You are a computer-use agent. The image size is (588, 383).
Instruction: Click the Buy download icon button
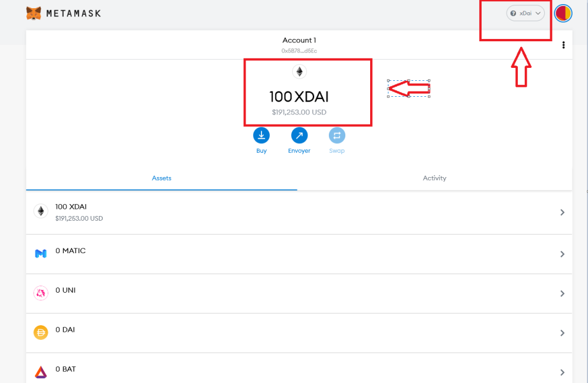(x=262, y=135)
